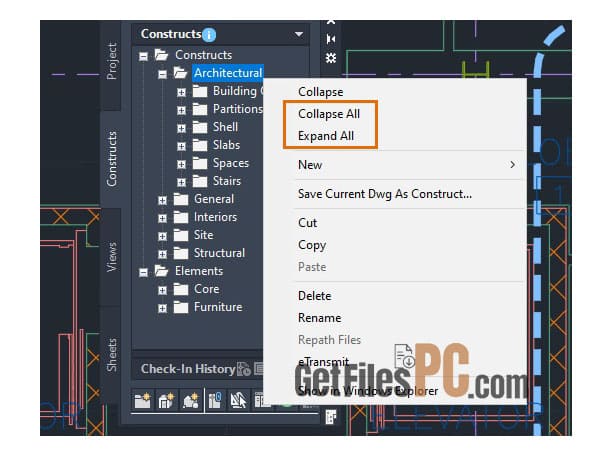Click the Architectural open folder icon

(180, 73)
